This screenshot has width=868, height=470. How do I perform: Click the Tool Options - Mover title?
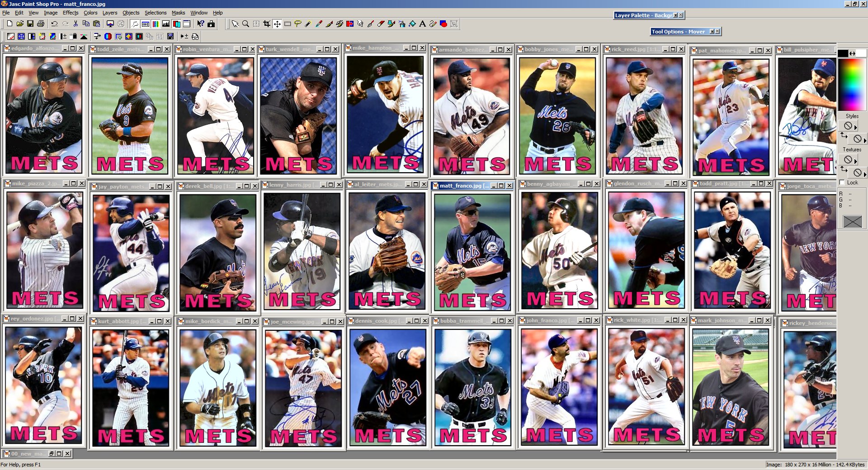pyautogui.click(x=678, y=32)
